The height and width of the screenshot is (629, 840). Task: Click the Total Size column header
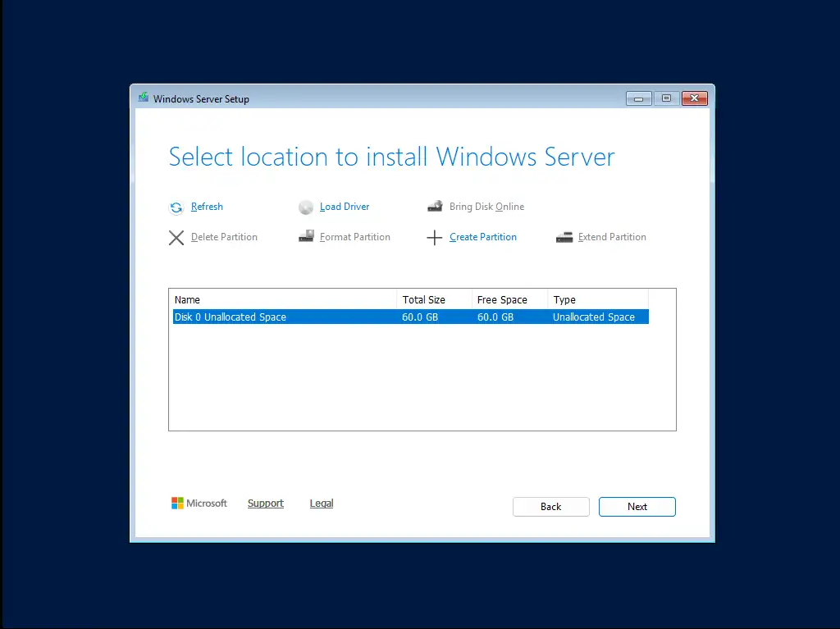pos(435,299)
